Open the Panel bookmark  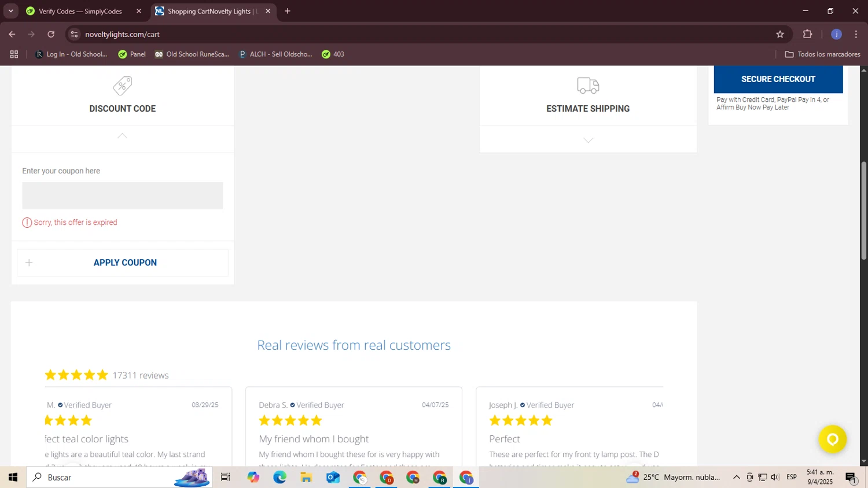[x=132, y=54]
